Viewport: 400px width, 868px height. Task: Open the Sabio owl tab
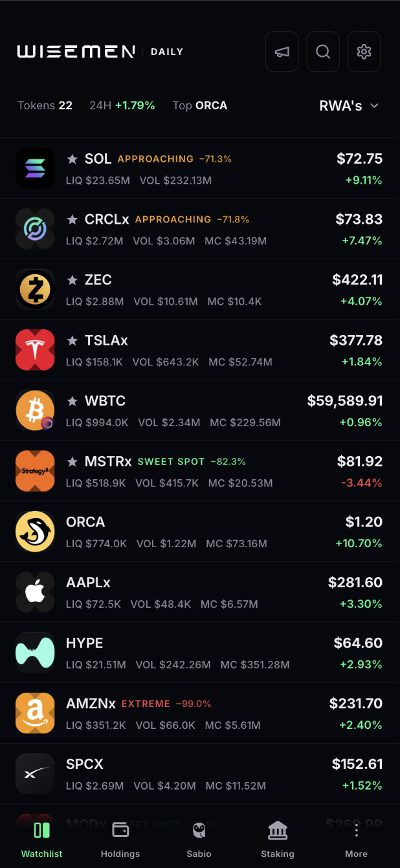199,840
